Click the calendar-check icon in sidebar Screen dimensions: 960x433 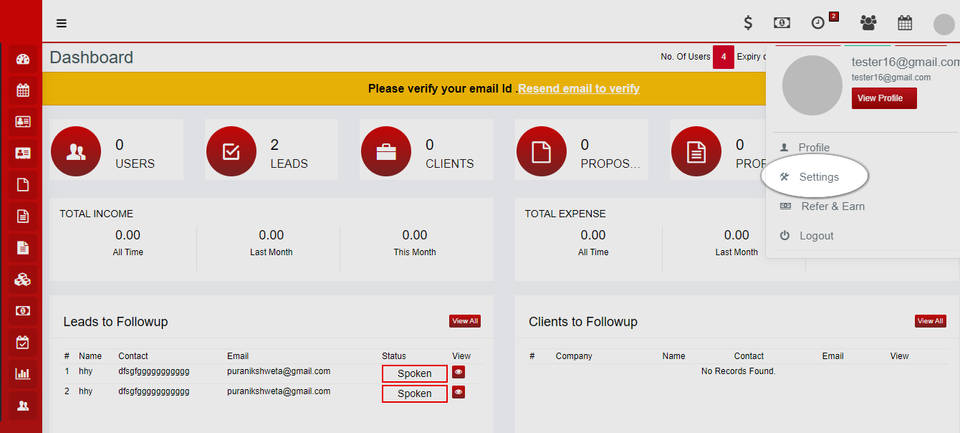(22, 342)
